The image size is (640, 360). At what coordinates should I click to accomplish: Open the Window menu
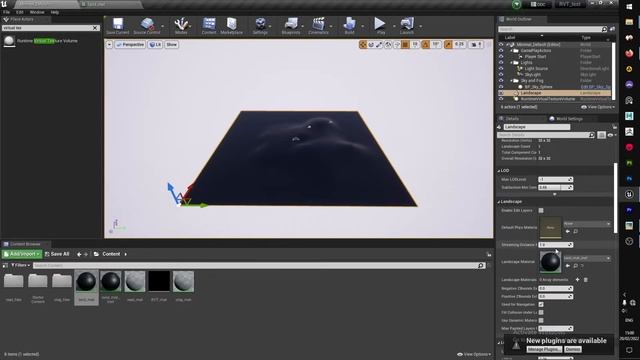point(37,12)
